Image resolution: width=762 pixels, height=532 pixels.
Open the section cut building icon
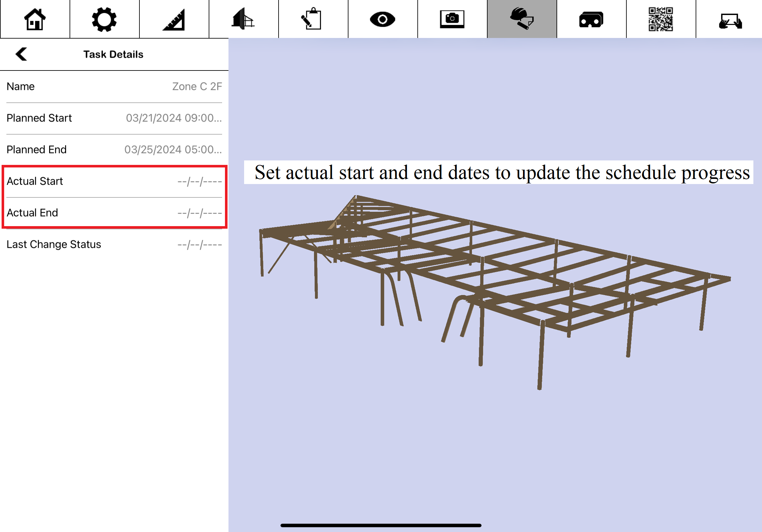pyautogui.click(x=243, y=19)
